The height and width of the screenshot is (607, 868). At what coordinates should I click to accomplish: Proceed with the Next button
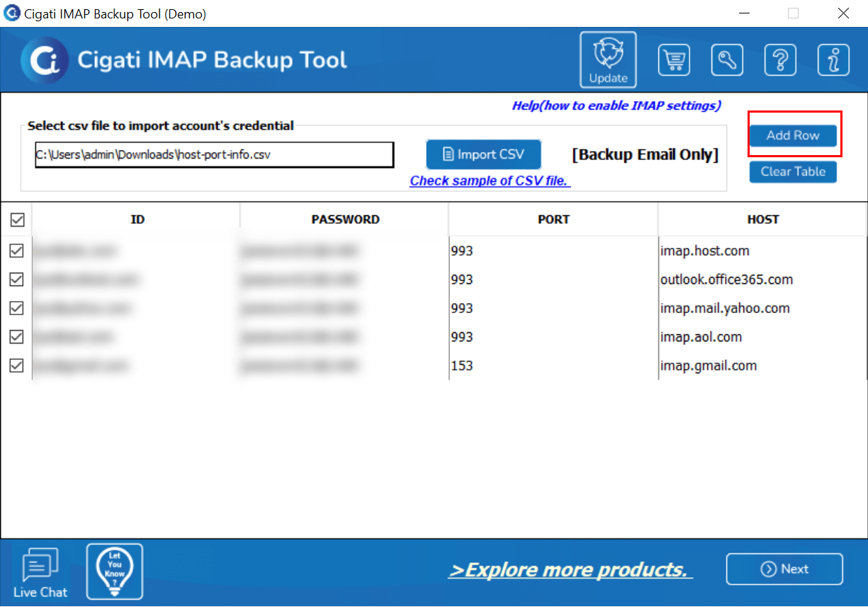(784, 569)
